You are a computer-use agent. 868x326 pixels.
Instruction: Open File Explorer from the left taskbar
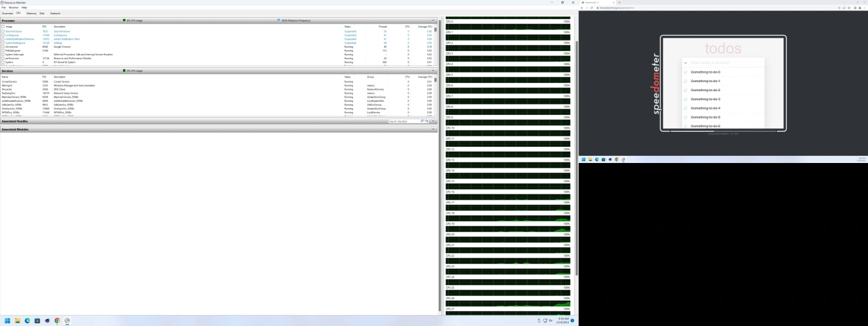coord(18,321)
